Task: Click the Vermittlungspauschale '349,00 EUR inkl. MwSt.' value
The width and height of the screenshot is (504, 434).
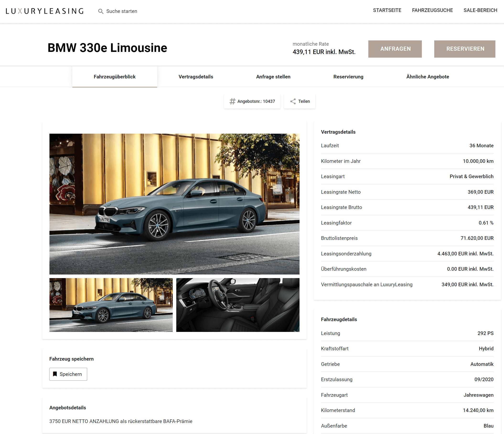Action: click(467, 285)
